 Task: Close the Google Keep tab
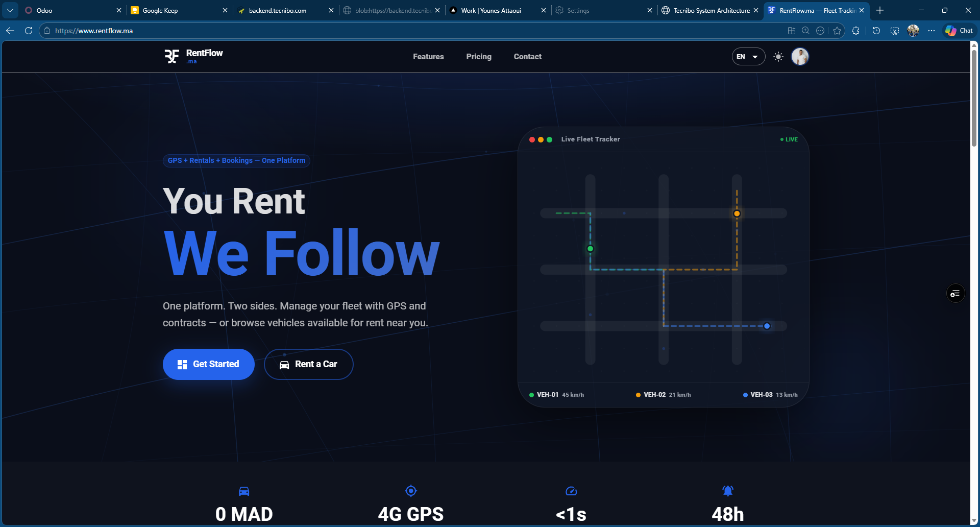(225, 10)
